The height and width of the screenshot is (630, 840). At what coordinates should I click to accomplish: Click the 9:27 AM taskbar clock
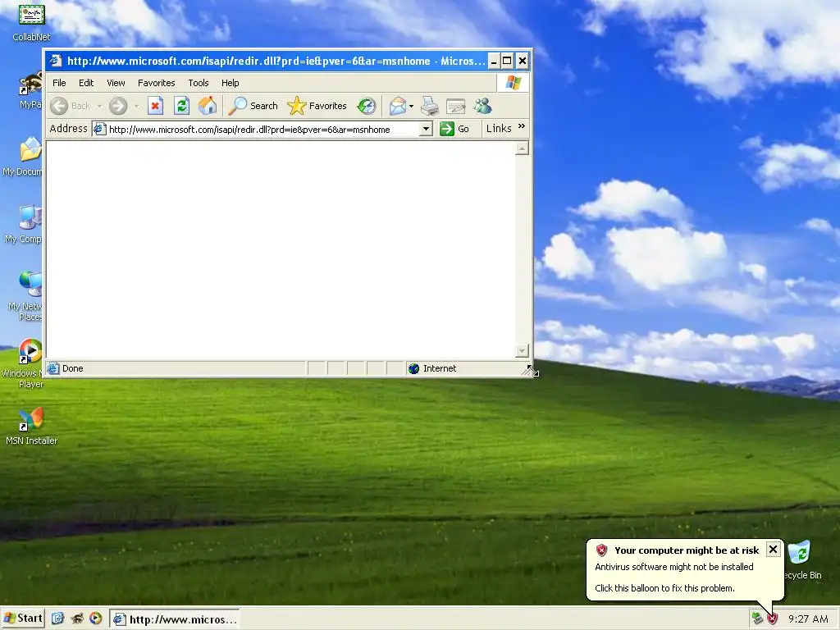(x=808, y=619)
